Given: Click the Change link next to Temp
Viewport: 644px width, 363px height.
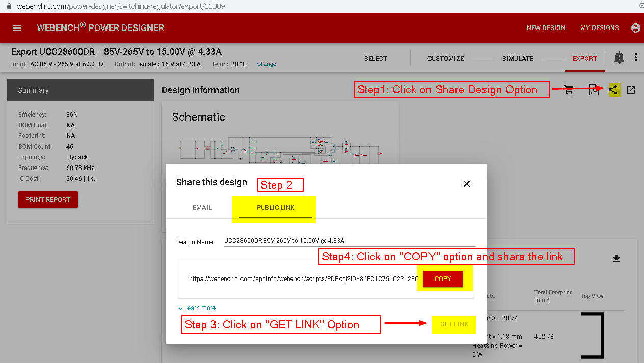Looking at the screenshot, I should [266, 64].
